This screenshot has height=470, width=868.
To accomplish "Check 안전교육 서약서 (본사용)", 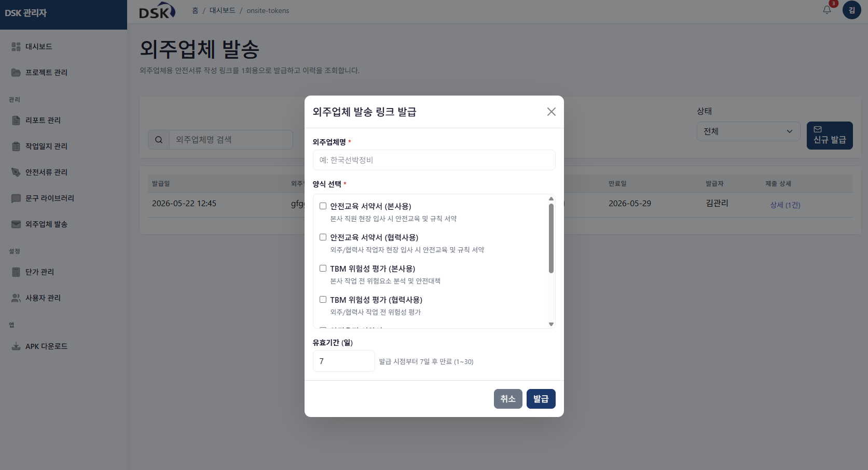I will (323, 206).
